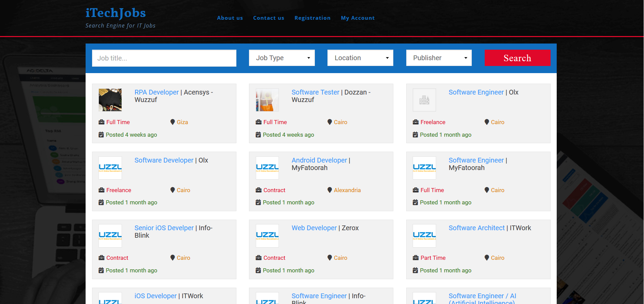Click Contract on Senior iOS Develper card
This screenshot has width=644, height=304.
117,258
